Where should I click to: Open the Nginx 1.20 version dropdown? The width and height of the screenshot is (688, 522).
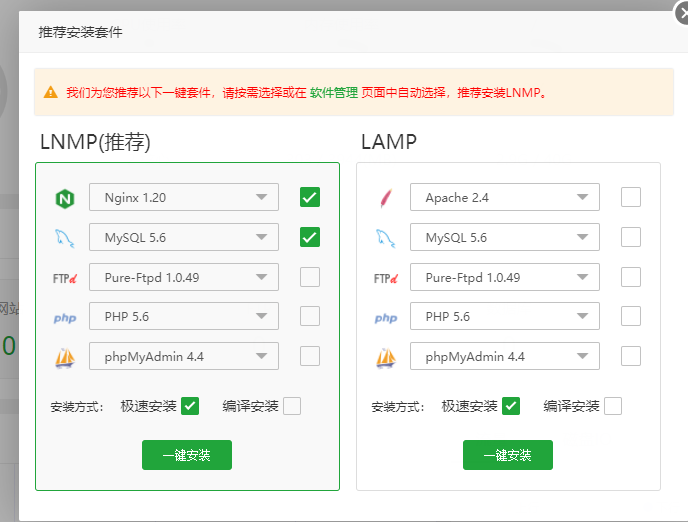coord(184,197)
